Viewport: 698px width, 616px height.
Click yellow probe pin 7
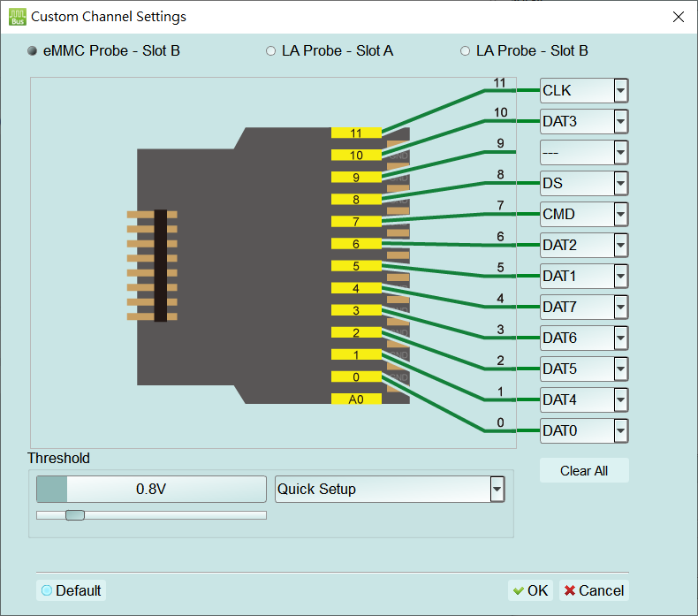click(356, 221)
